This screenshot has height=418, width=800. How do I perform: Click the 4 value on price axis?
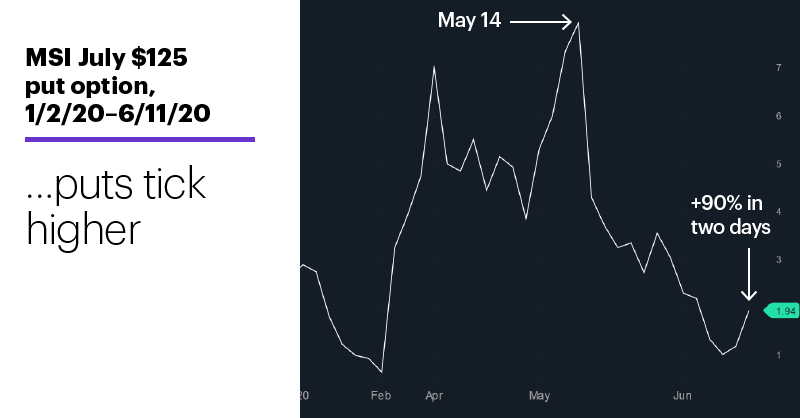779,211
